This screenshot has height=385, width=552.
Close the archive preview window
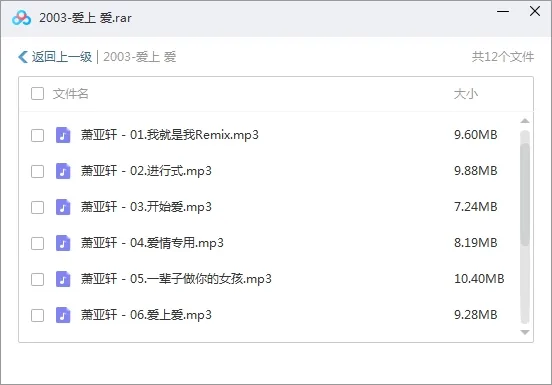535,11
